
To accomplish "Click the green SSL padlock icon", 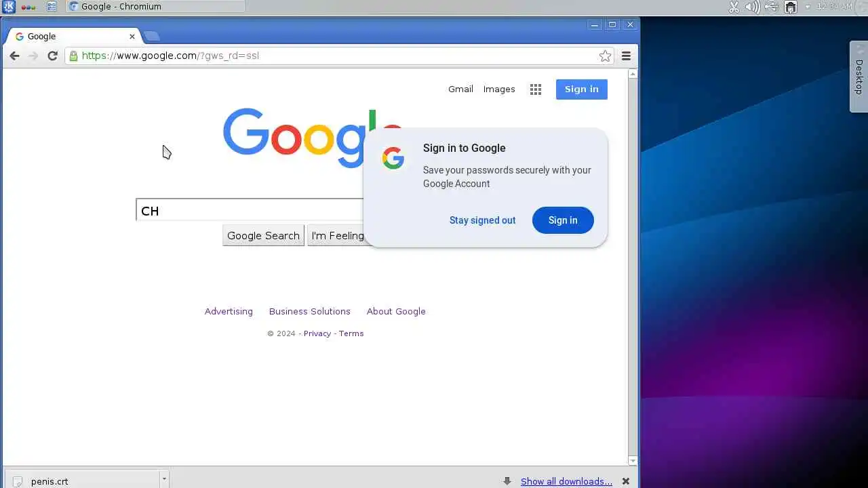I will (73, 56).
